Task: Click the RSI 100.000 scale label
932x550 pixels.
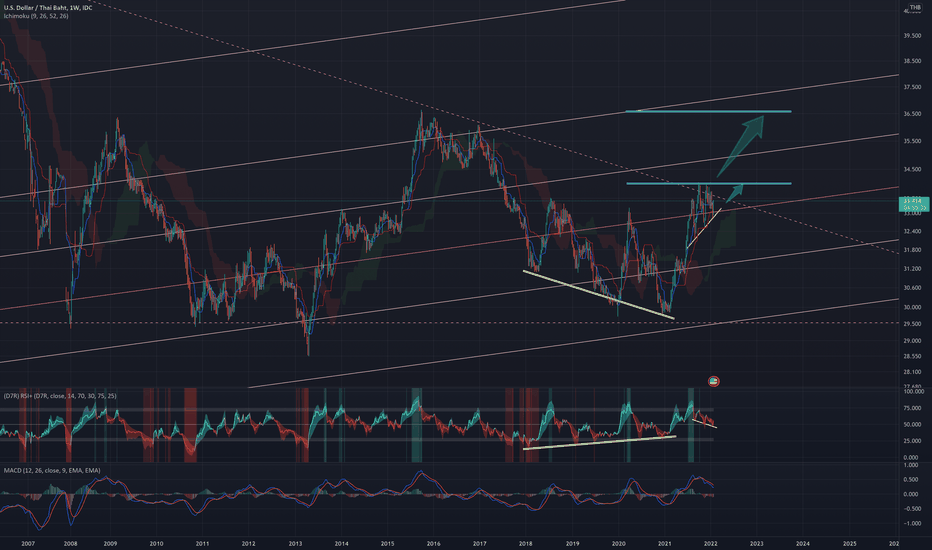Action: point(914,391)
